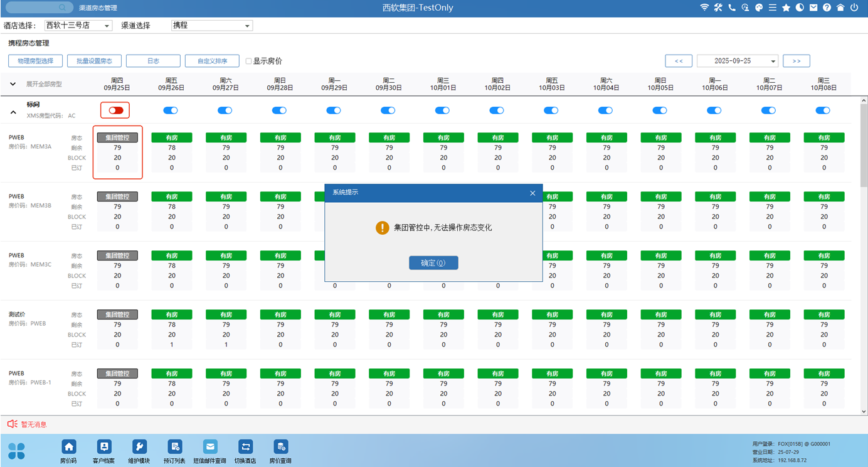This screenshot has width=868, height=467.
Task: Expand the 展开全部房型 chevron
Action: click(13, 84)
